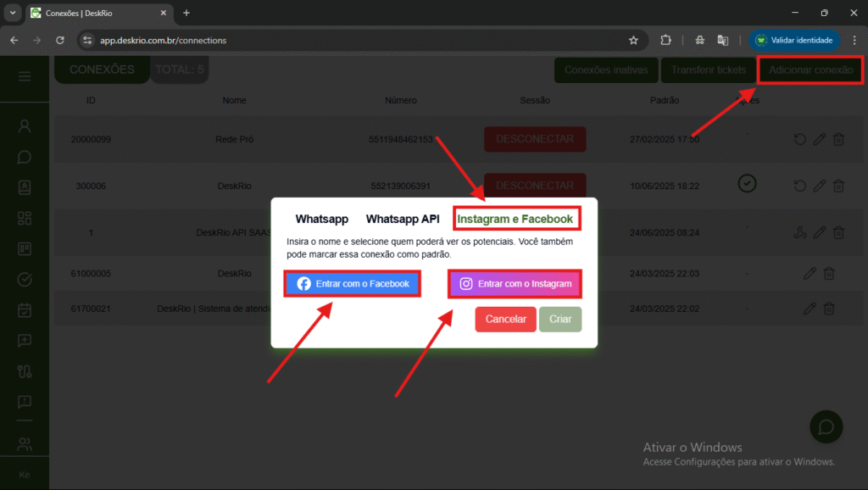
Task: Open the quick message plus icon in the sidebar
Action: [25, 341]
